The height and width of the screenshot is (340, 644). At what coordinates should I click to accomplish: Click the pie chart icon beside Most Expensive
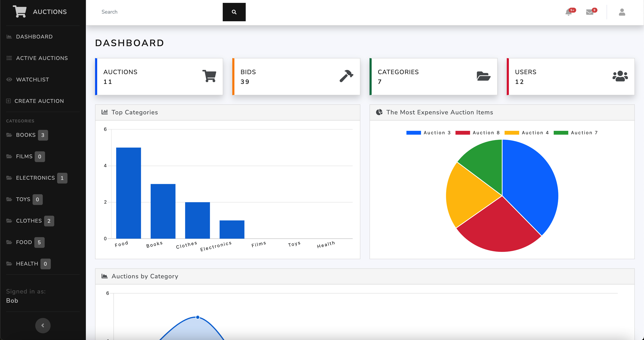(x=379, y=112)
